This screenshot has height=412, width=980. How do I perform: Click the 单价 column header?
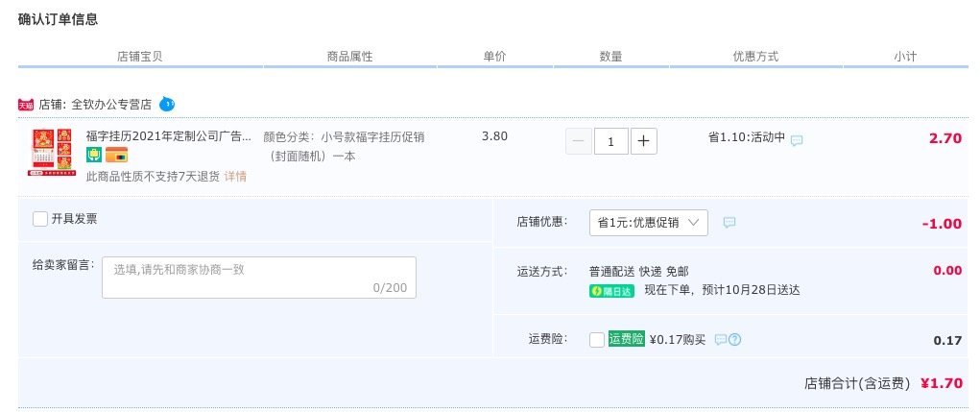pyautogui.click(x=494, y=57)
